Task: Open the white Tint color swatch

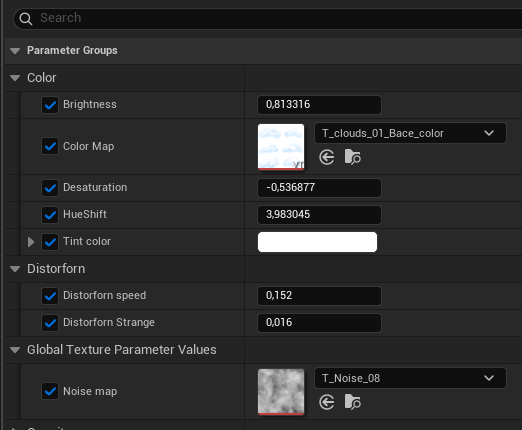Action: tap(317, 242)
